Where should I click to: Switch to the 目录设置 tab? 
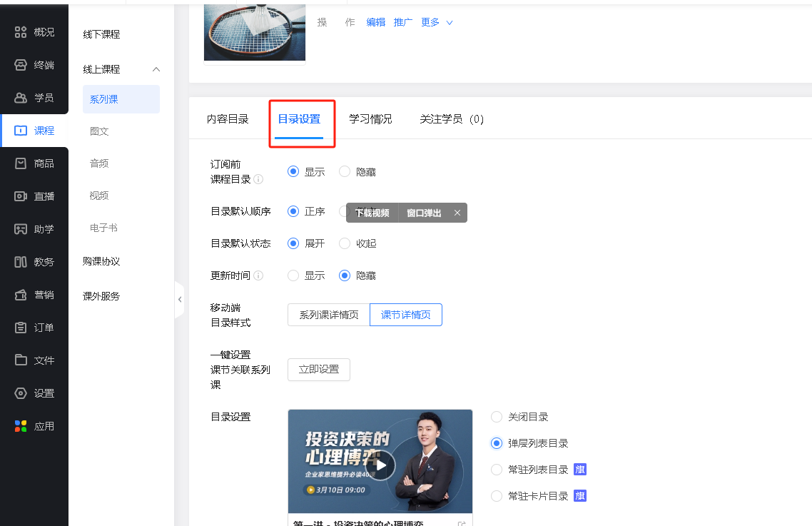299,119
